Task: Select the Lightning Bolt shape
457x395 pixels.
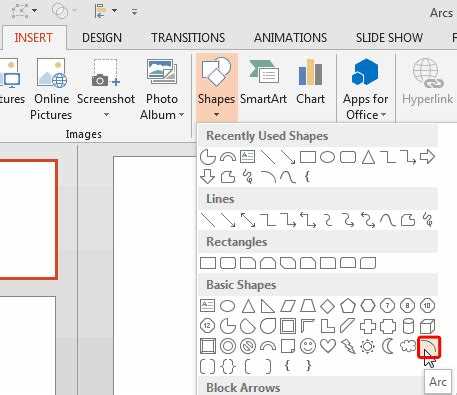Action: pyautogui.click(x=348, y=346)
